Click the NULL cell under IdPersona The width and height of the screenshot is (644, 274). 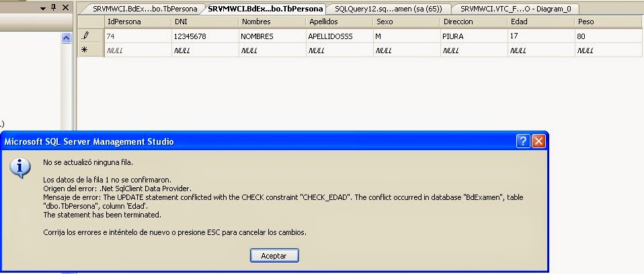pos(138,50)
